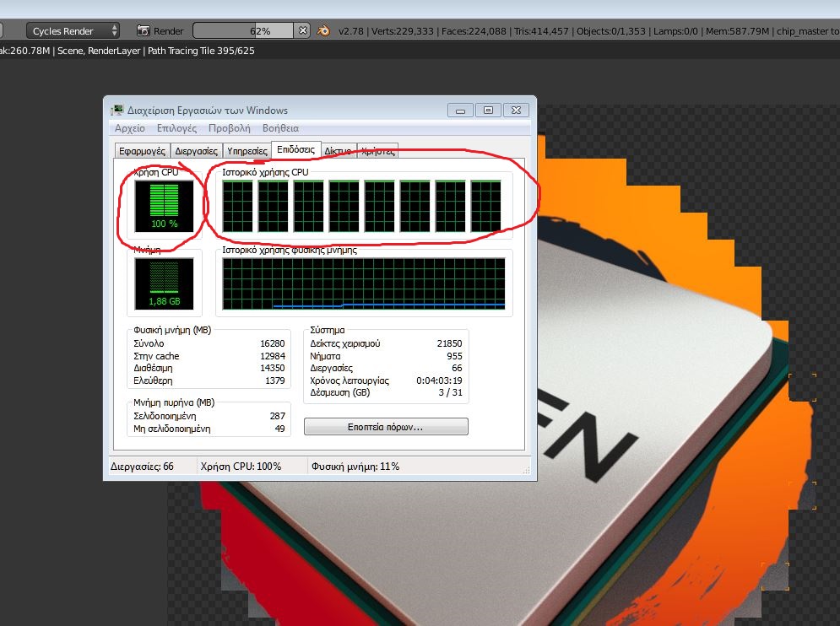Switch to the Διεργασίες tab
The width and height of the screenshot is (840, 626).
[196, 151]
